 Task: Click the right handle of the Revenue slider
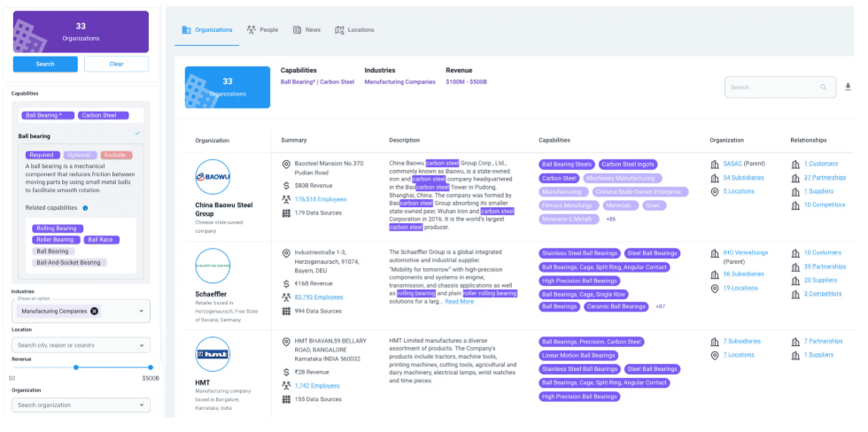151,367
